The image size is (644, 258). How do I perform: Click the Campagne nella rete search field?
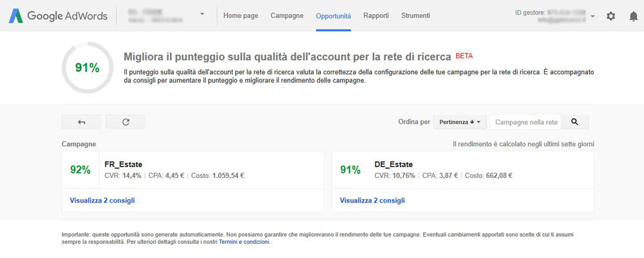pos(526,122)
